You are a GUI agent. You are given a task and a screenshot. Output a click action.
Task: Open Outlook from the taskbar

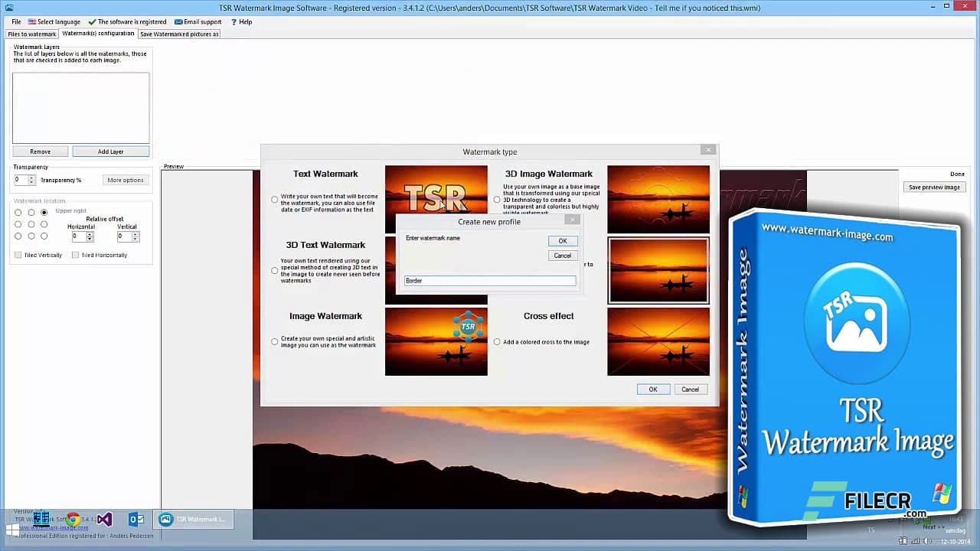pos(136,520)
